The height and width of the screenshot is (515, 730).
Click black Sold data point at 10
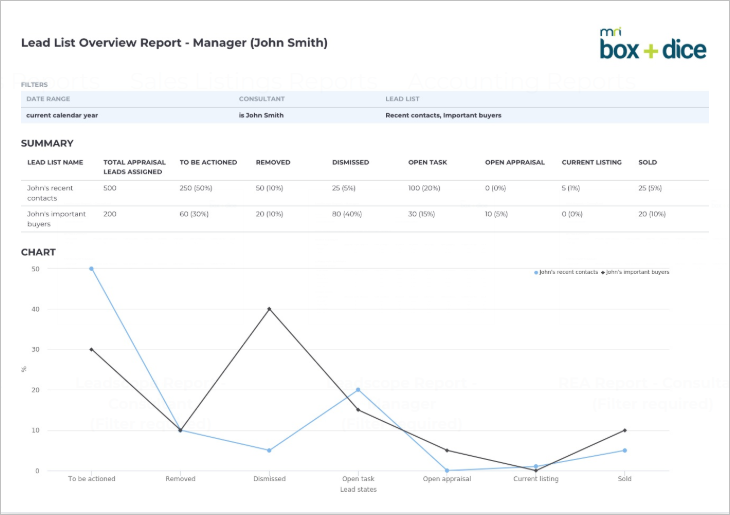625,430
